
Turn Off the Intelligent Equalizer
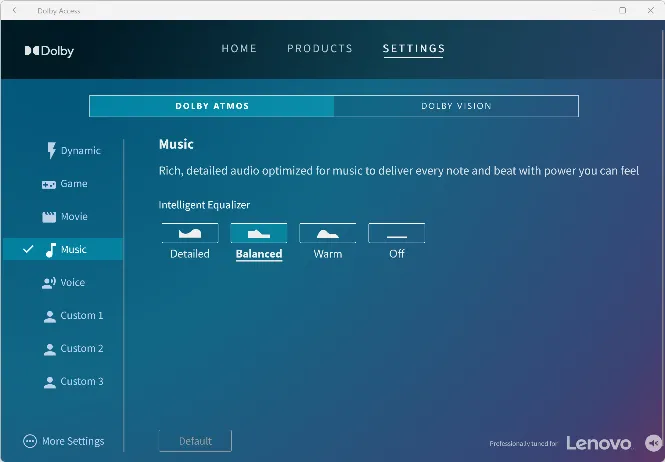click(x=396, y=233)
